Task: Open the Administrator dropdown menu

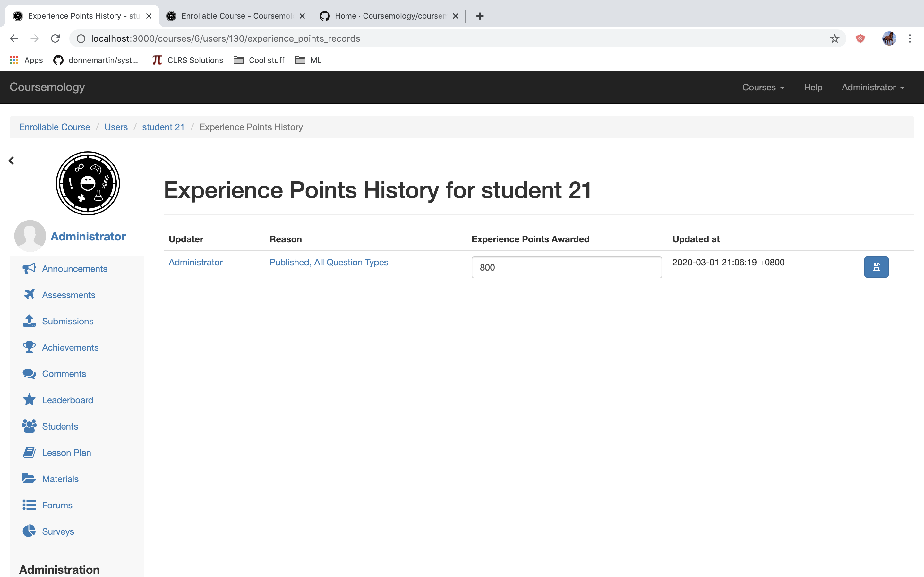Action: click(x=873, y=87)
